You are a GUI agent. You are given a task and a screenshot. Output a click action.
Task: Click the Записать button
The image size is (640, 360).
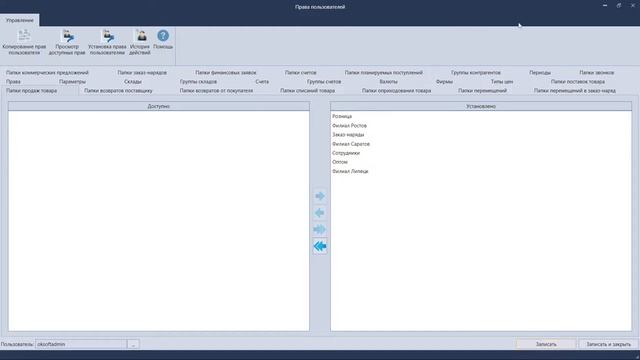click(546, 344)
